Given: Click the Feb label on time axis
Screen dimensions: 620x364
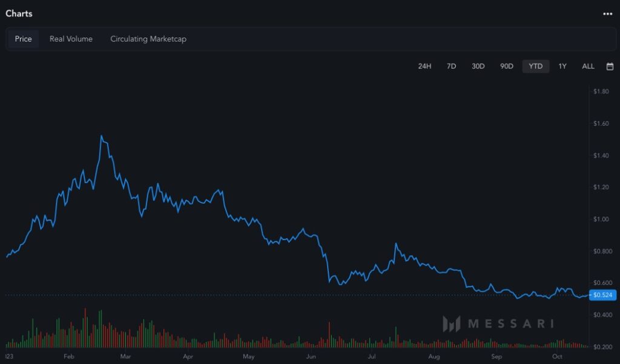Looking at the screenshot, I should click(68, 357).
